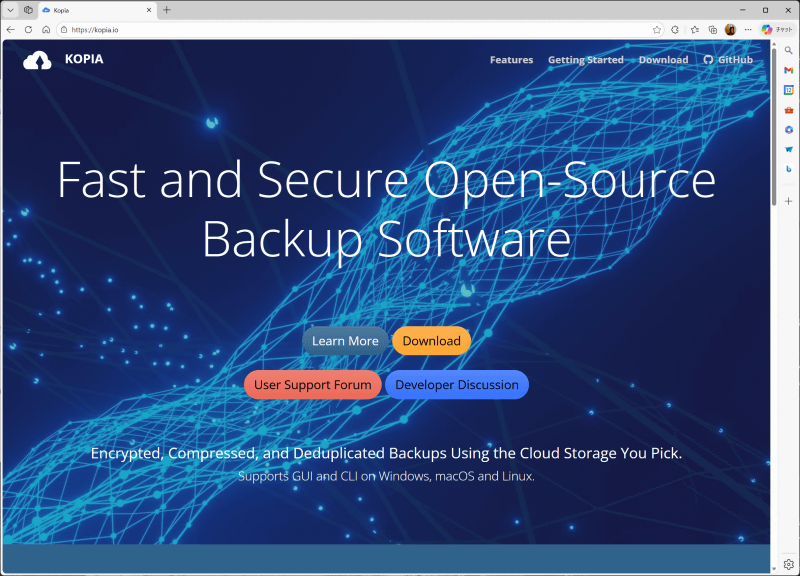Add a sidebar app with plus icon
This screenshot has width=800, height=576.
789,201
